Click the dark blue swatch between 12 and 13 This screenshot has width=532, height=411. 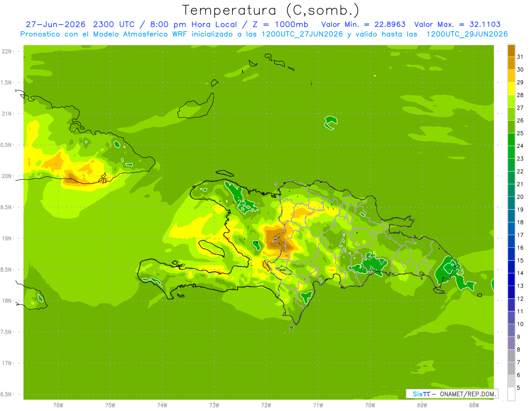(511, 292)
